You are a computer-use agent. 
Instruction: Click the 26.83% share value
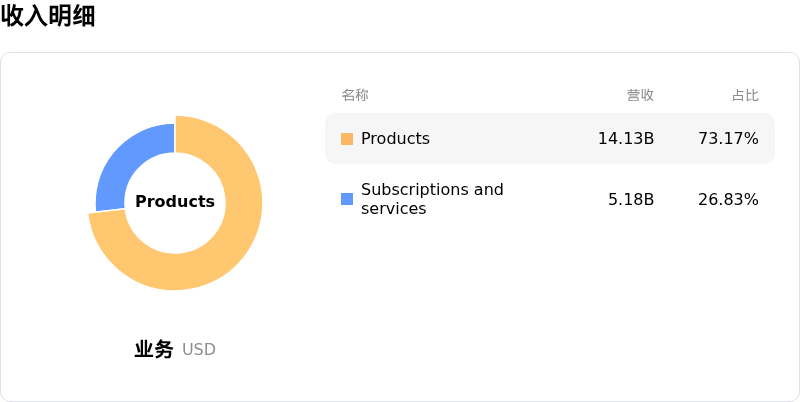point(728,199)
